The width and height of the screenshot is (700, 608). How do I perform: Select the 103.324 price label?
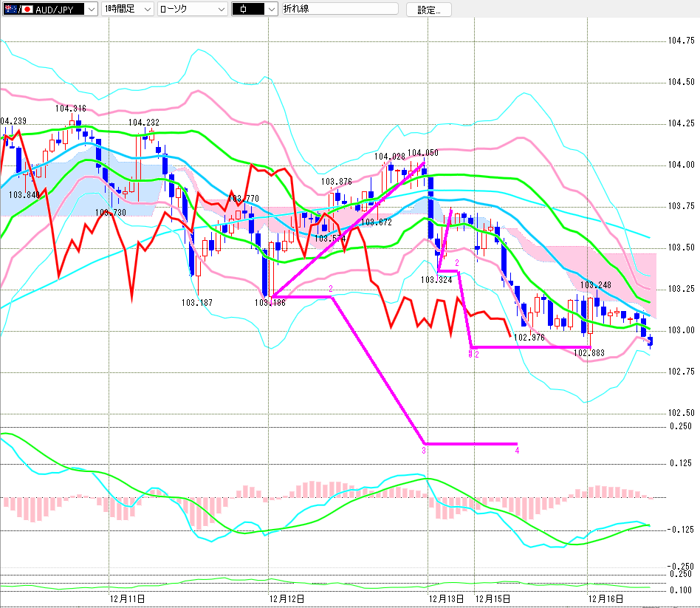pos(436,281)
